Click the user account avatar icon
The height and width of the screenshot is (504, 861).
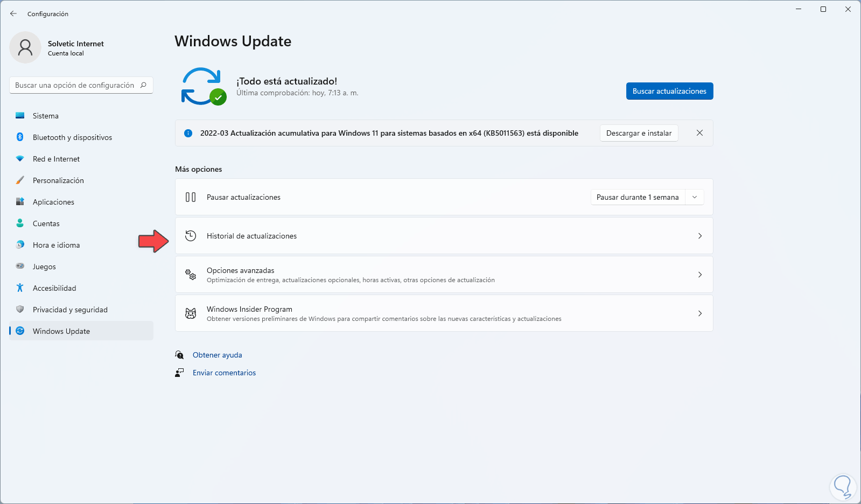click(25, 47)
